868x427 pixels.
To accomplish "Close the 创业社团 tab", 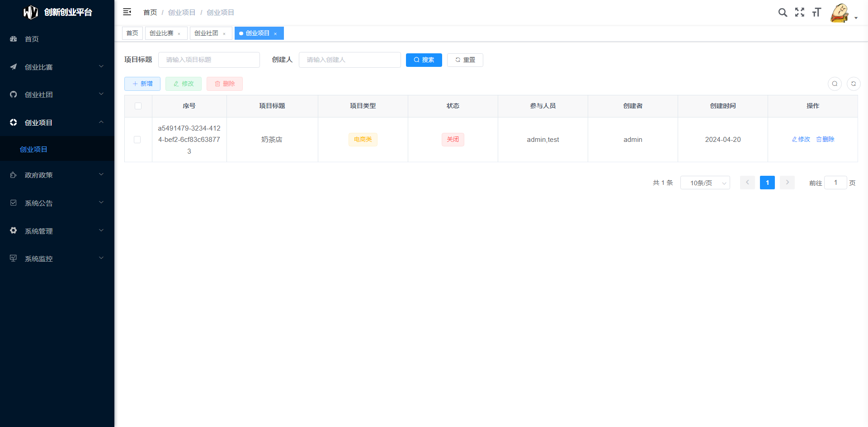I will coord(224,34).
